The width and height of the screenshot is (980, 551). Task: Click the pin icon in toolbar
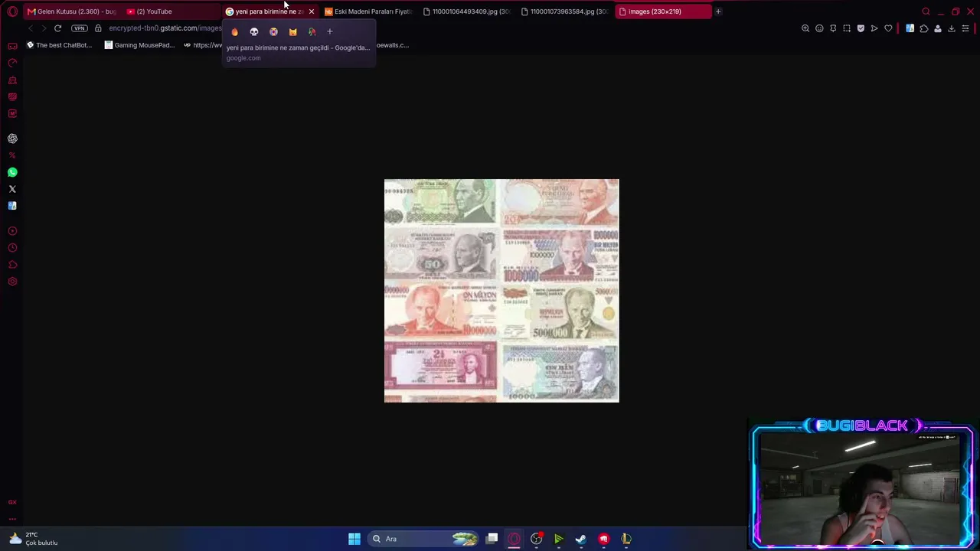pos(833,28)
